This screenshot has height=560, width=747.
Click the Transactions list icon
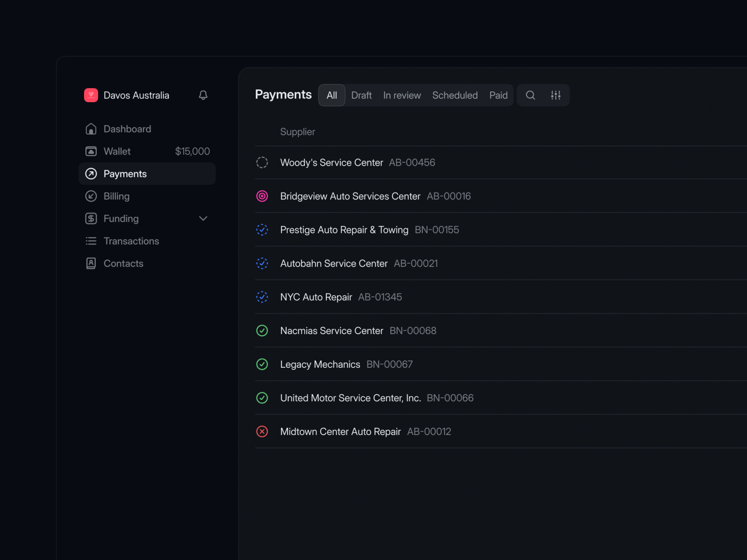[91, 241]
